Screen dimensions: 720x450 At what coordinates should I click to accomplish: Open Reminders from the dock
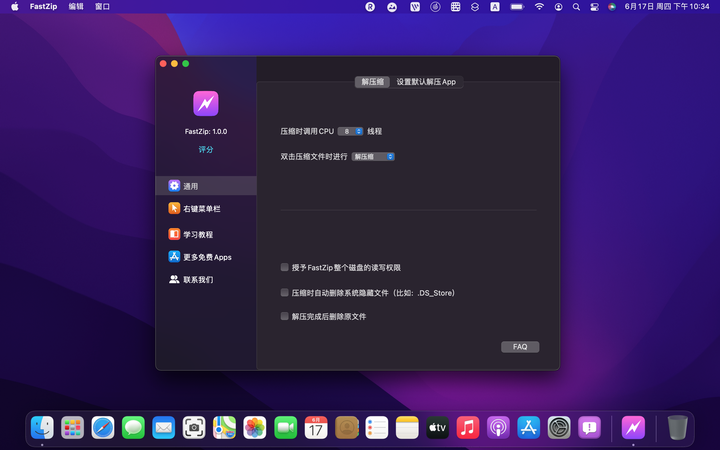pos(377,428)
